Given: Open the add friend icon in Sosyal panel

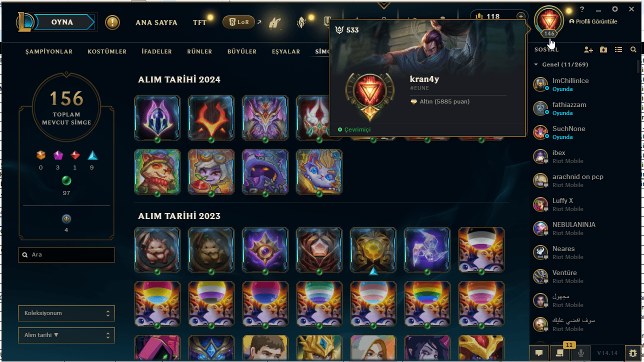Looking at the screenshot, I should click(588, 49).
